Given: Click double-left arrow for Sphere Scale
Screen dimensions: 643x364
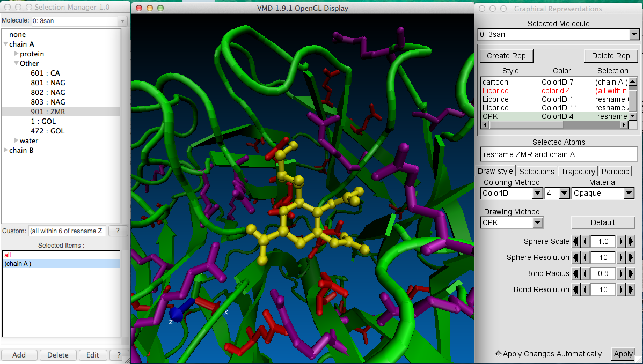Looking at the screenshot, I should [576, 242].
